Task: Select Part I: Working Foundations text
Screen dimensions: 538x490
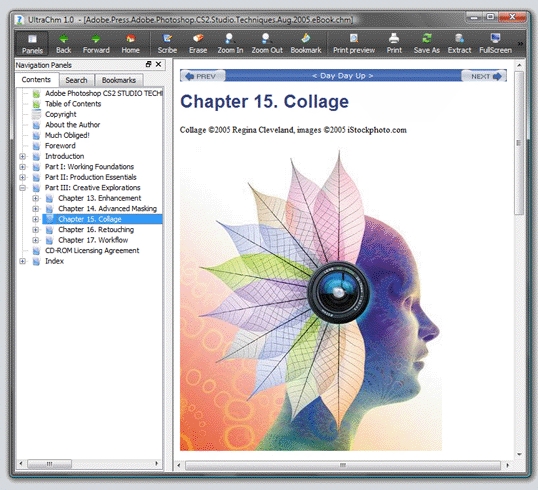Action: coord(89,167)
